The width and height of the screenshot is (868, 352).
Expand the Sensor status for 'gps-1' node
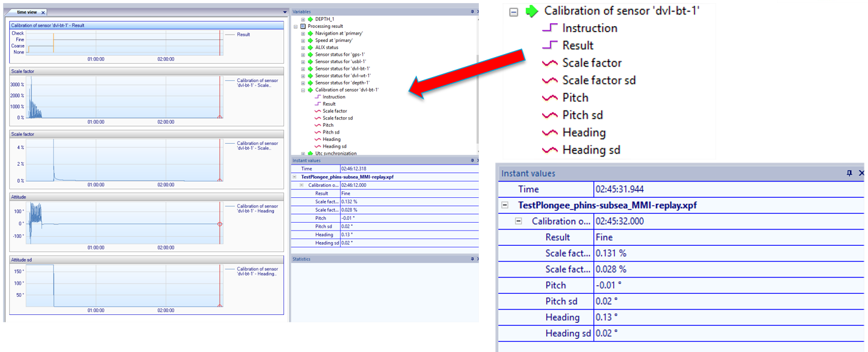coord(303,55)
